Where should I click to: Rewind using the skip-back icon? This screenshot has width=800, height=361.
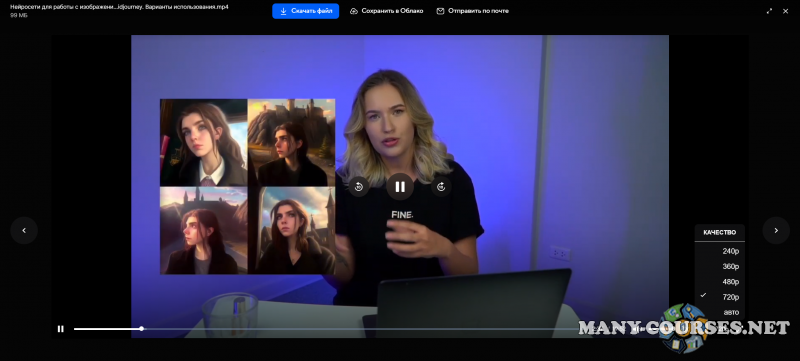(359, 187)
